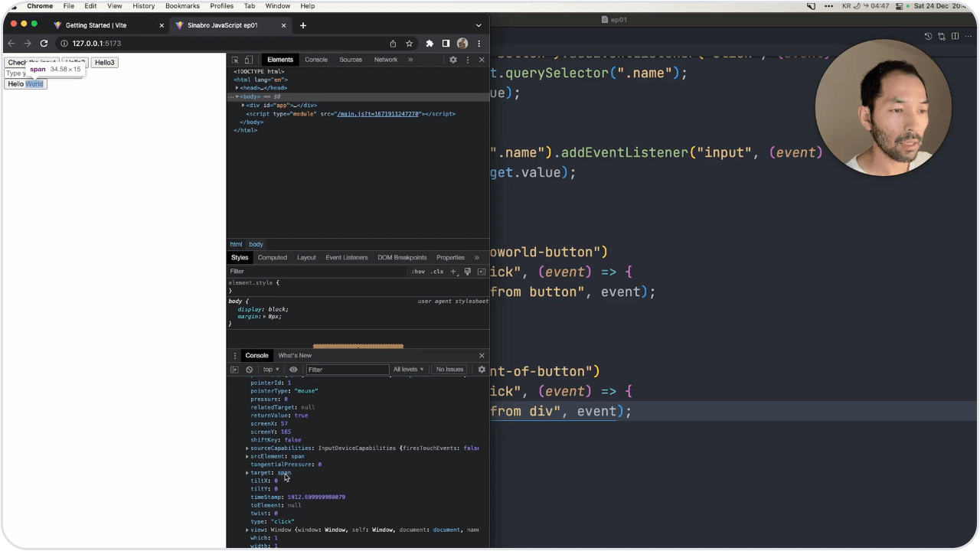Viewport: 980px width, 551px height.
Task: Collapse the body element node
Action: pyautogui.click(x=237, y=96)
